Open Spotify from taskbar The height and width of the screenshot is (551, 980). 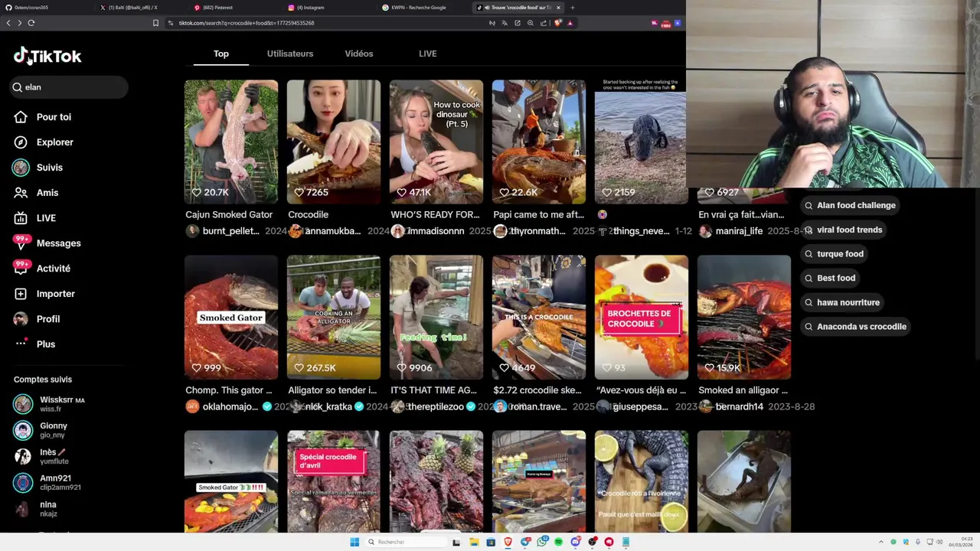pyautogui.click(x=558, y=542)
